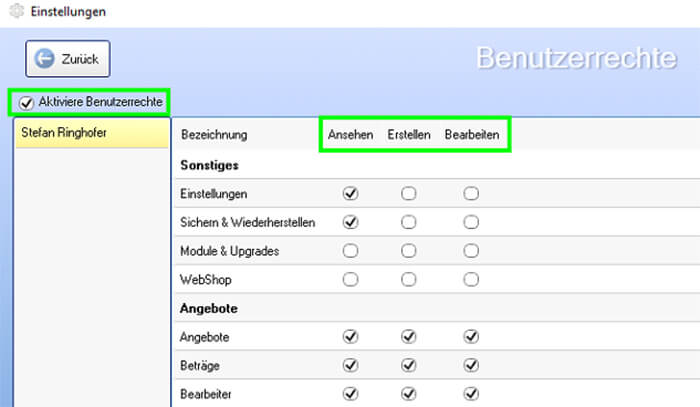Click the blue back arrow icon
The width and height of the screenshot is (700, 407).
pos(45,59)
